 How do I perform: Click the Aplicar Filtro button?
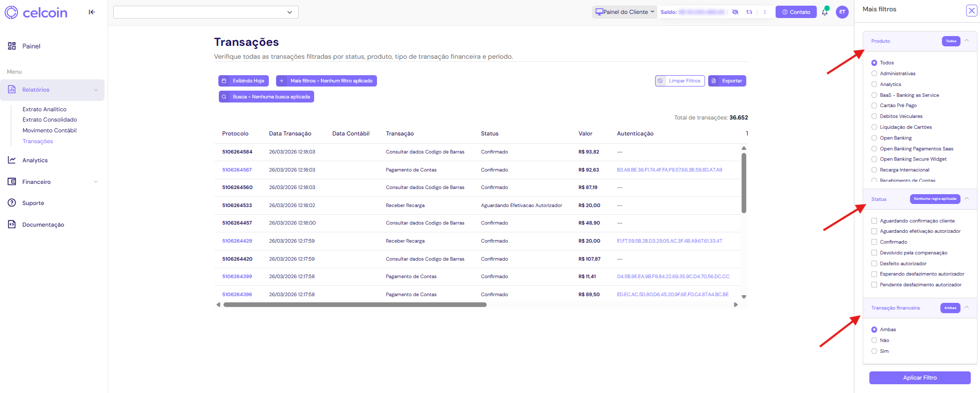[x=919, y=378]
